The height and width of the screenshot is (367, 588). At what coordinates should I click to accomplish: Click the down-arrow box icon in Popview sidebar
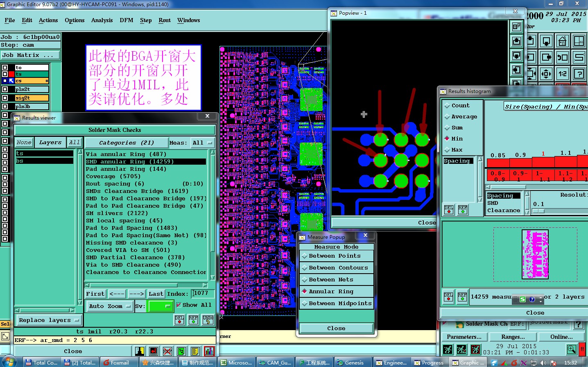(517, 56)
